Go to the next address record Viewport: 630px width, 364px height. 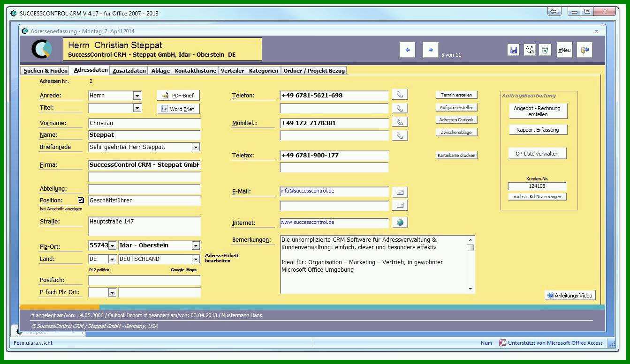431,50
